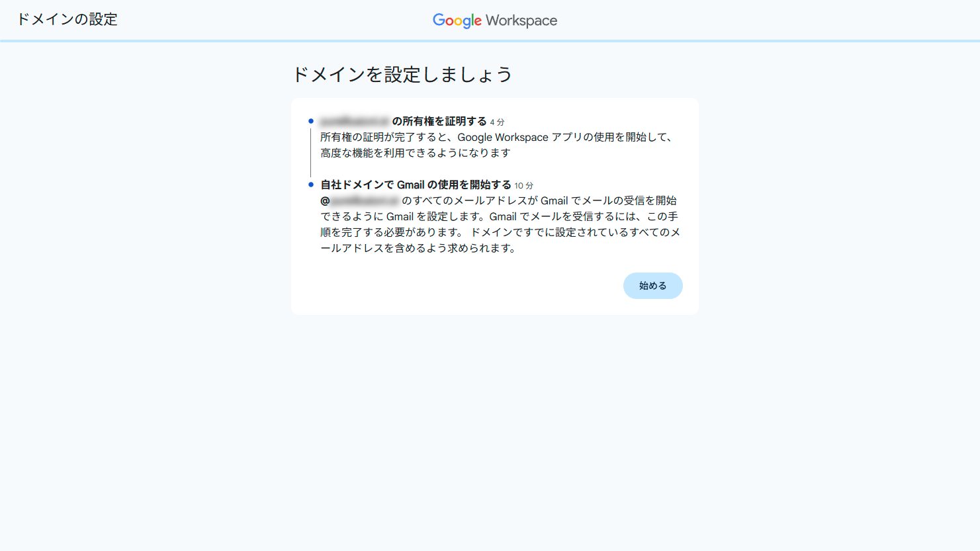Click the blue bullet beside 所有権を証明する
The width and height of the screenshot is (980, 551).
(311, 121)
